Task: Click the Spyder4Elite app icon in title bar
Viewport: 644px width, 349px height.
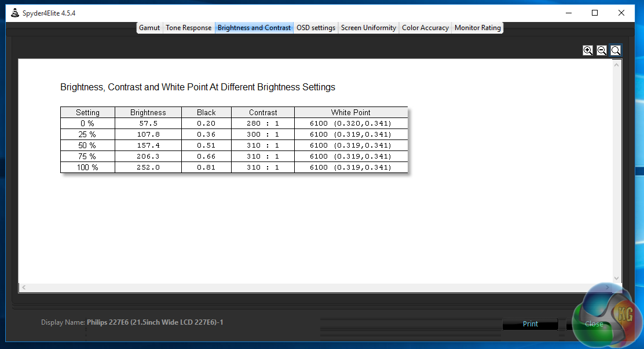Action: (15, 13)
